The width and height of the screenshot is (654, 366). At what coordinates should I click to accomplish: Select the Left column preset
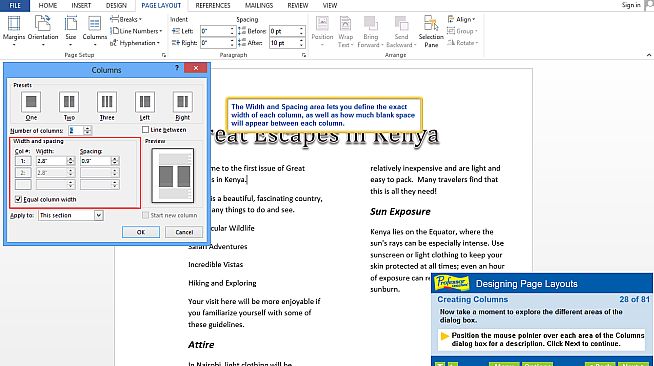pyautogui.click(x=145, y=105)
